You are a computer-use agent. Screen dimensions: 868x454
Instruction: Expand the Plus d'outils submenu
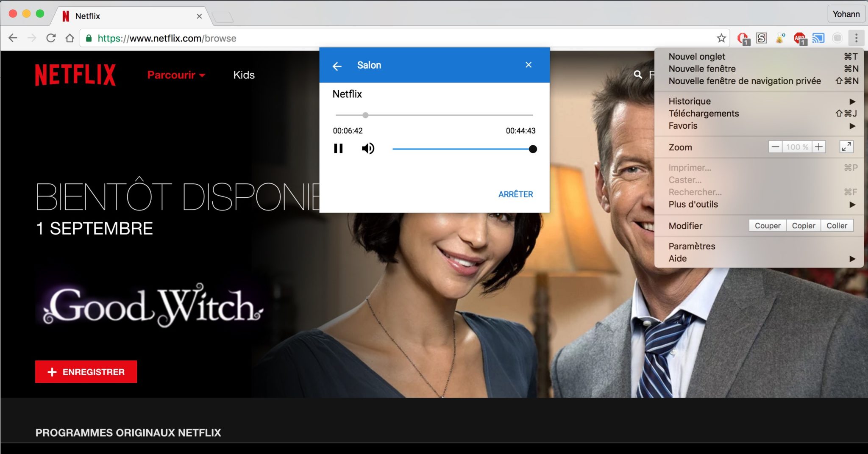pos(759,205)
